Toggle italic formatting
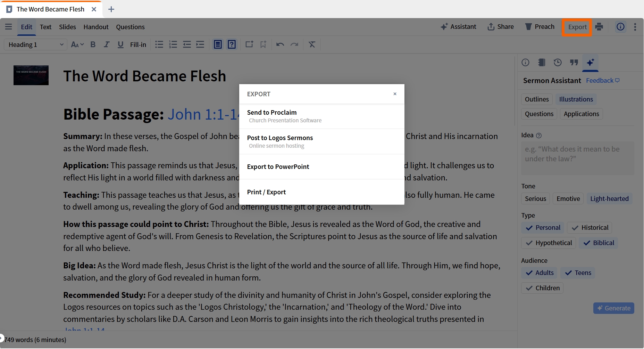The height and width of the screenshot is (349, 644). coord(107,44)
